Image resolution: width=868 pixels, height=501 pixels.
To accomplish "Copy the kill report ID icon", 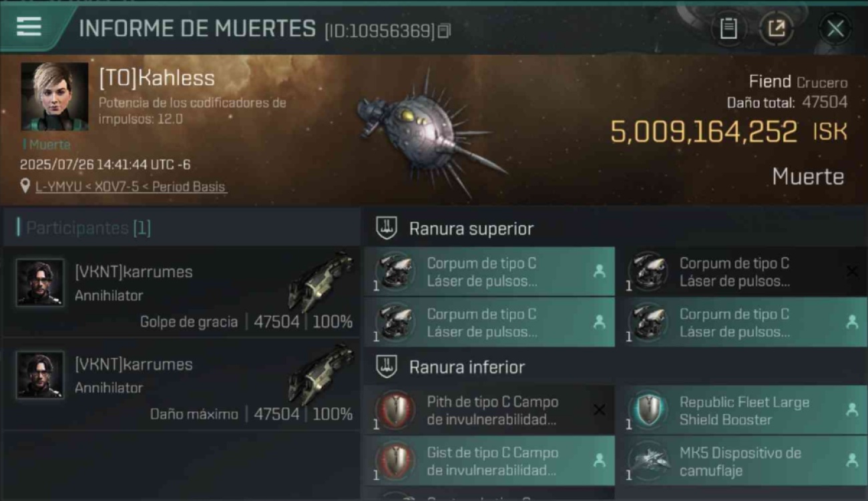I will (445, 31).
